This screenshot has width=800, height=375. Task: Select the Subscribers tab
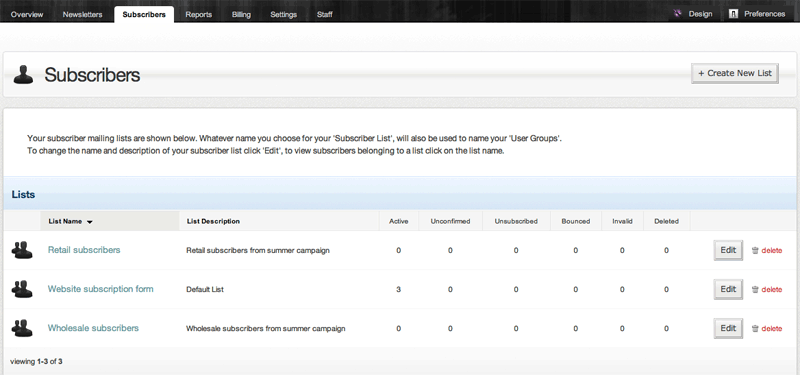144,14
